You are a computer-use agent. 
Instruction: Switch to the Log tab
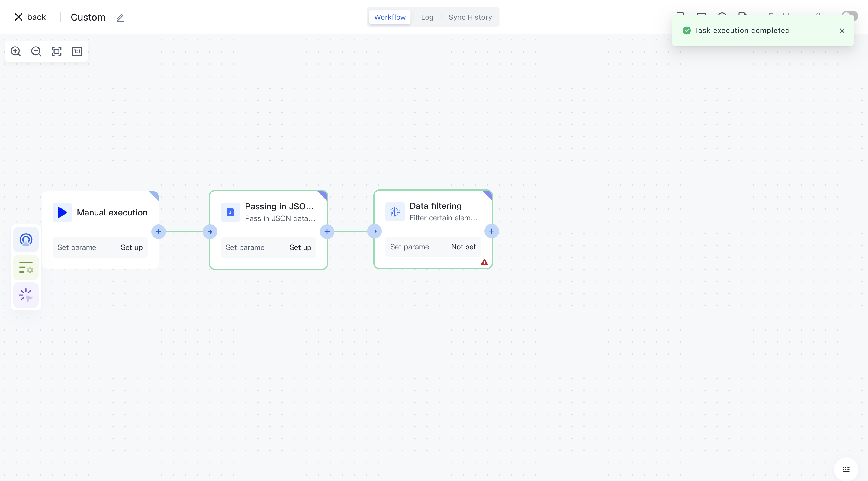[x=427, y=17]
